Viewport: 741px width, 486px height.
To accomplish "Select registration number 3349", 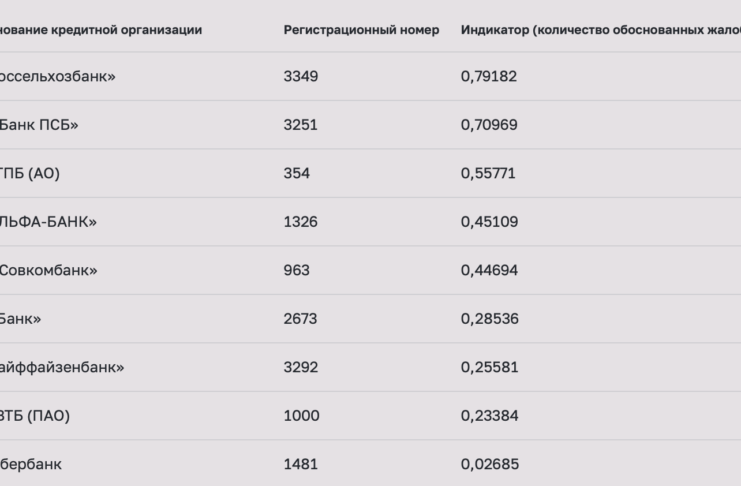I will coord(301,76).
